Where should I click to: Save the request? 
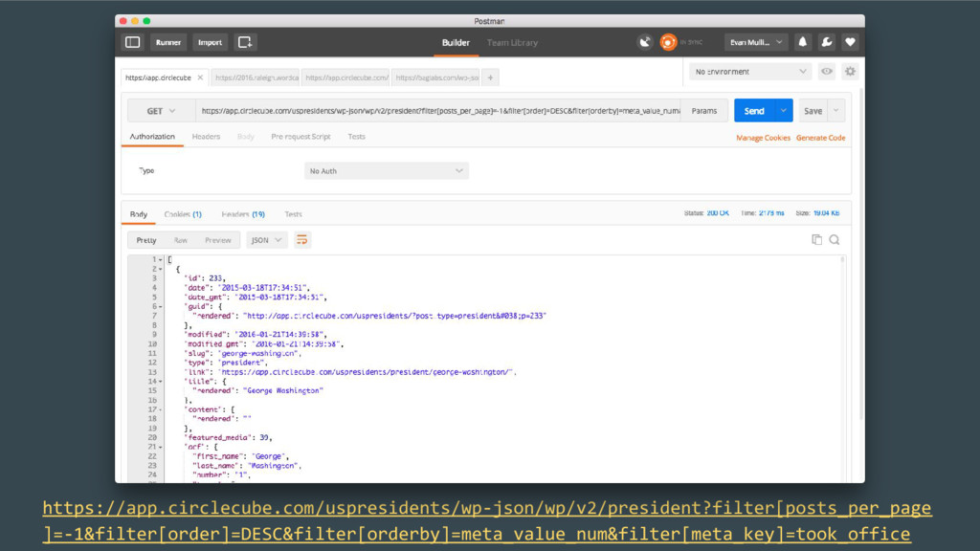point(813,111)
